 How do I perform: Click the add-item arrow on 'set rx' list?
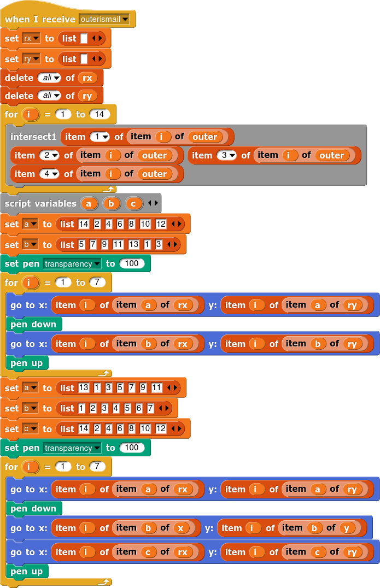(x=100, y=39)
